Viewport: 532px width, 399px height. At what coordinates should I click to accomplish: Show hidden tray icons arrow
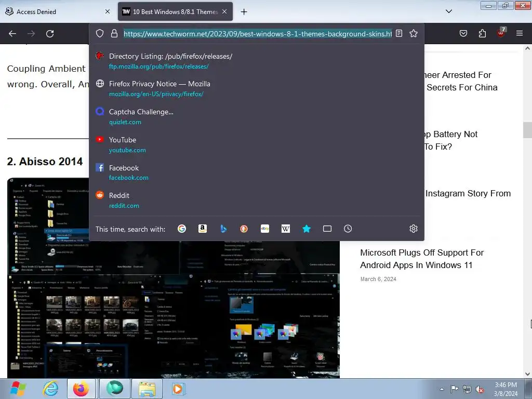click(442, 389)
